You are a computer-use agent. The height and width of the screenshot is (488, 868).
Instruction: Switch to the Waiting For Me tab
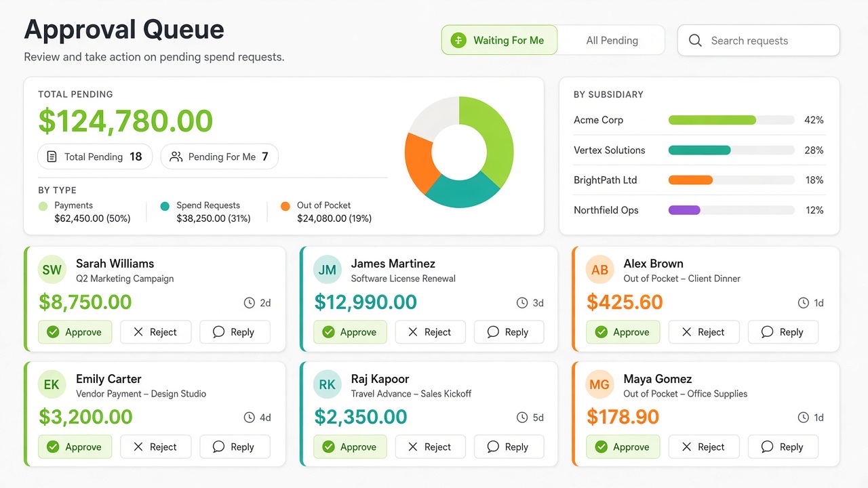point(499,40)
